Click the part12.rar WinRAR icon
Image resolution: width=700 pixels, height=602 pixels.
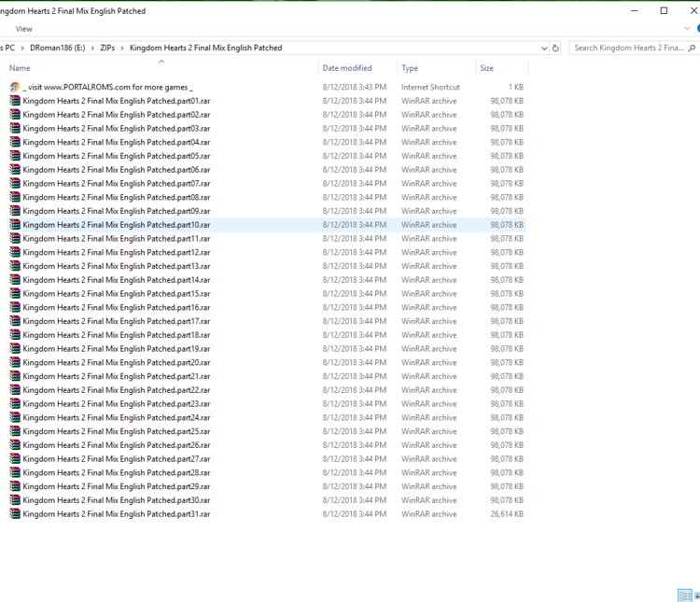pos(15,252)
